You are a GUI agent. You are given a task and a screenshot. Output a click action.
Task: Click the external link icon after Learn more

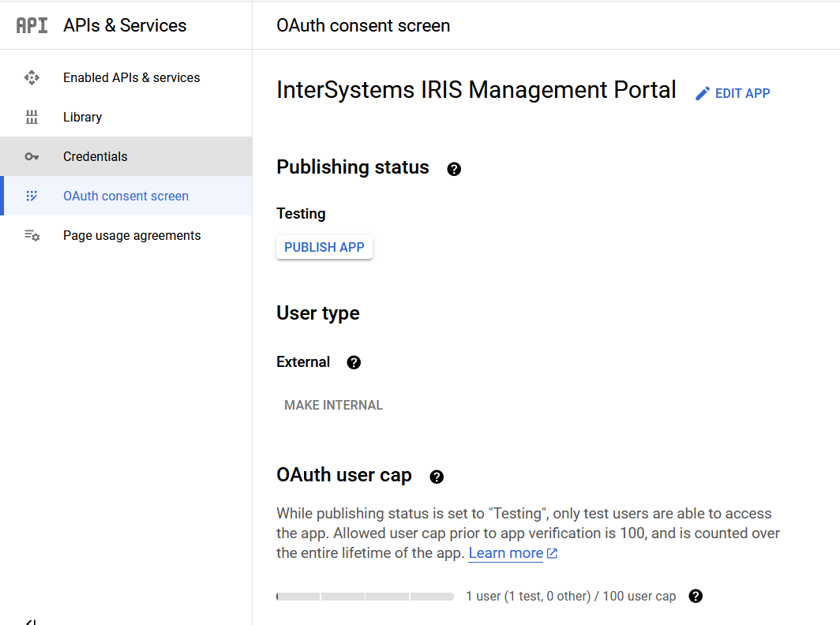[x=552, y=553]
